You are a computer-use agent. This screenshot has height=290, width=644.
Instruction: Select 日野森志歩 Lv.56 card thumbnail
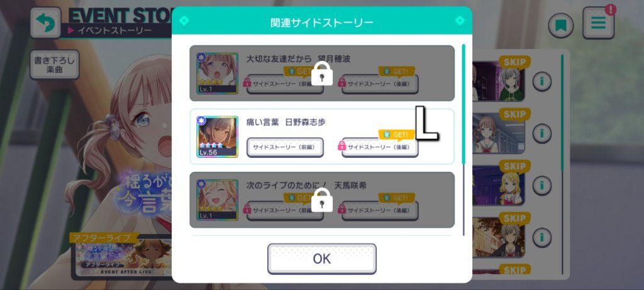[217, 137]
